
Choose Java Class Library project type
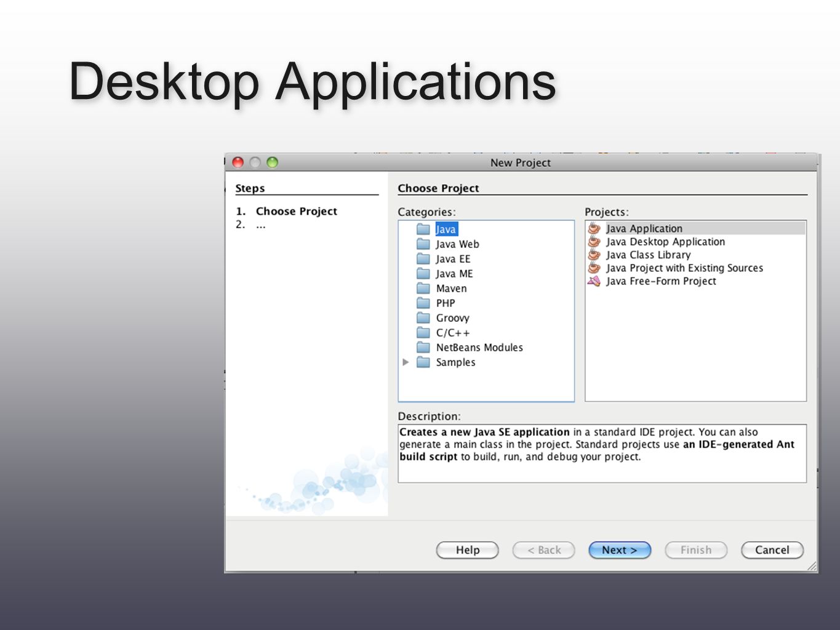coord(648,255)
